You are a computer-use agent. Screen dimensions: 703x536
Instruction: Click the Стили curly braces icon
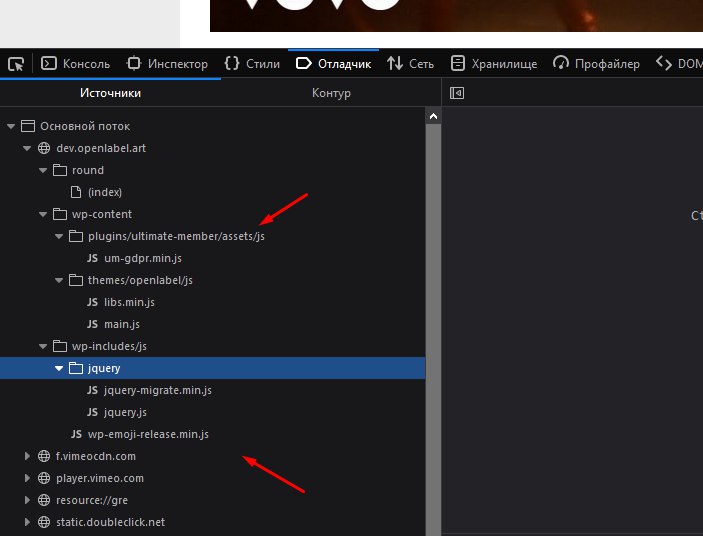232,64
